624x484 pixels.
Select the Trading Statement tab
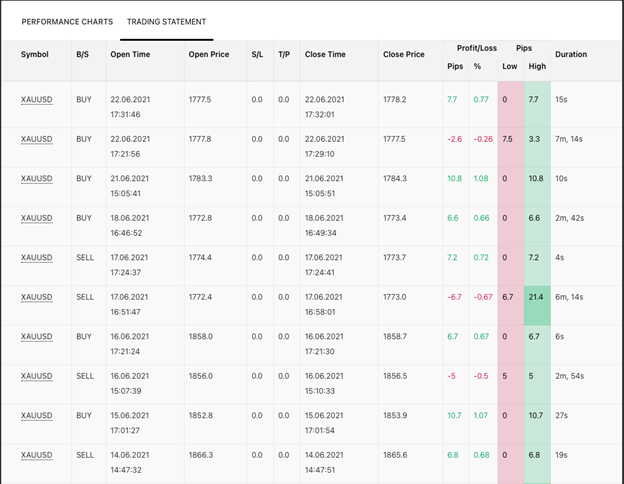(x=166, y=21)
